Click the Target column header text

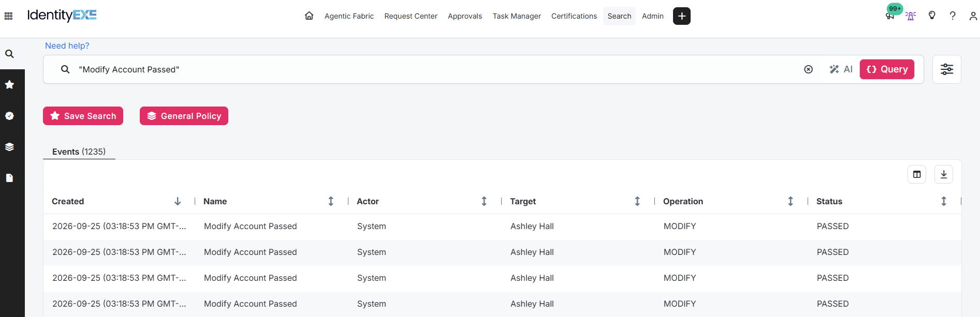(523, 201)
